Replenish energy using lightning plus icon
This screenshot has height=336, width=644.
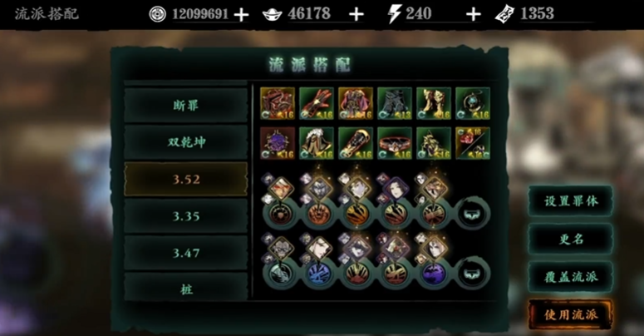pyautogui.click(x=473, y=15)
